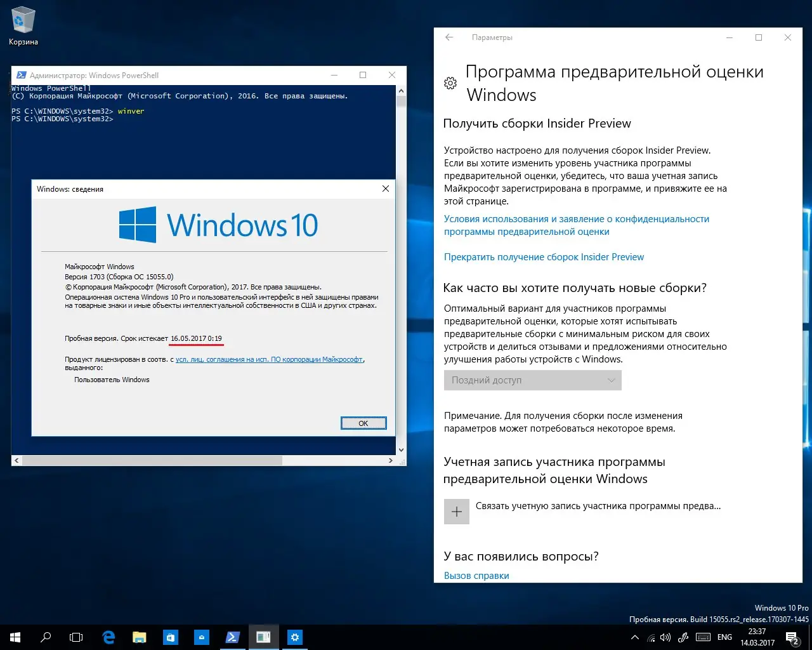Launch Microsoft Edge from the taskbar
The height and width of the screenshot is (650, 812).
coord(108,637)
